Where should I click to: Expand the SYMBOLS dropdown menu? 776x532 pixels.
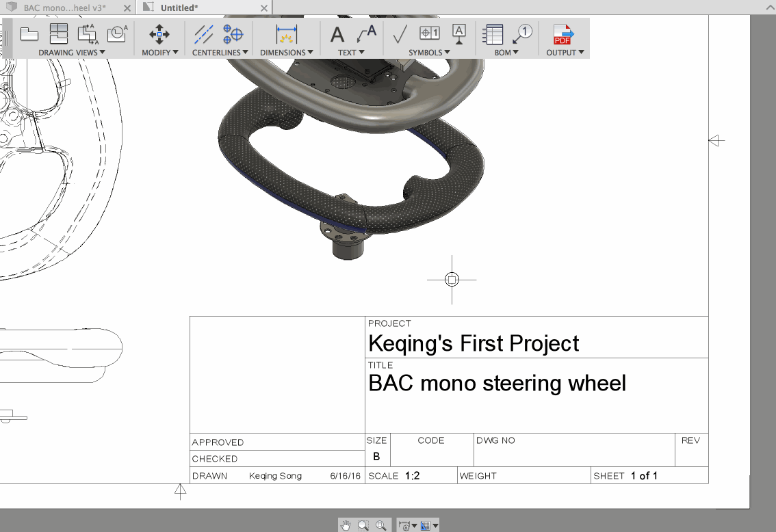(429, 53)
